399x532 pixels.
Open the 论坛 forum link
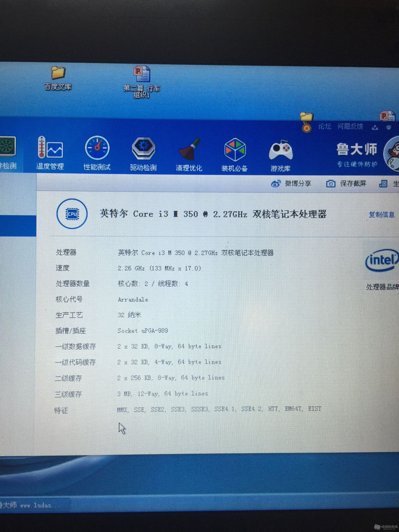[325, 126]
